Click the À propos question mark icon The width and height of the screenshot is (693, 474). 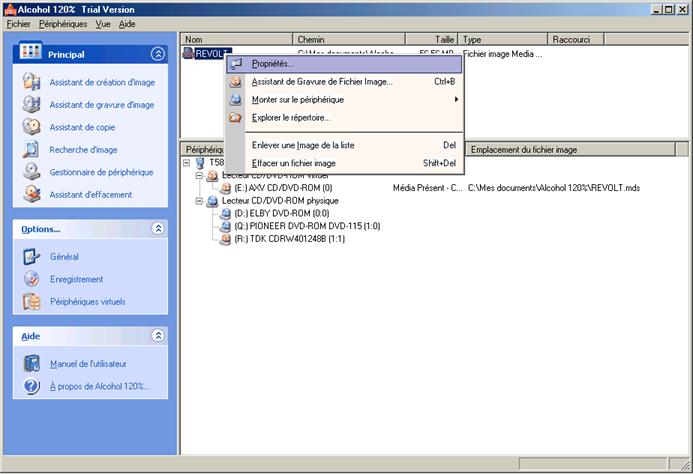[x=31, y=386]
